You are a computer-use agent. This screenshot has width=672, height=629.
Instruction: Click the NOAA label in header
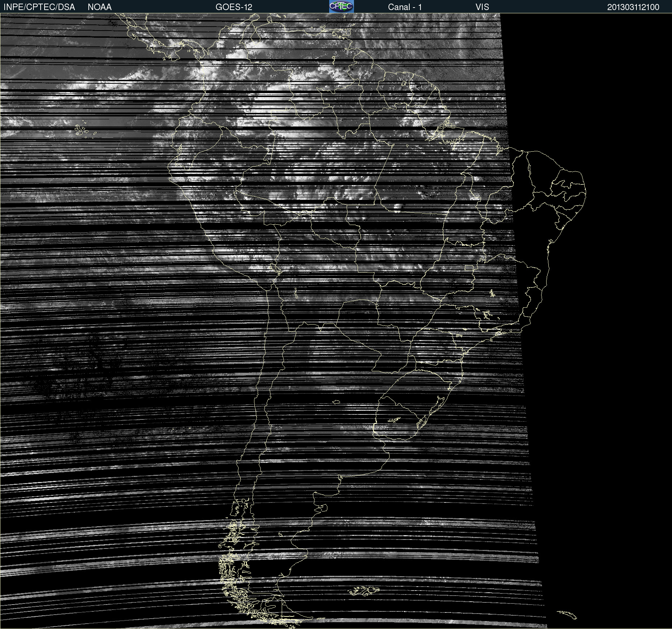tap(100, 7)
